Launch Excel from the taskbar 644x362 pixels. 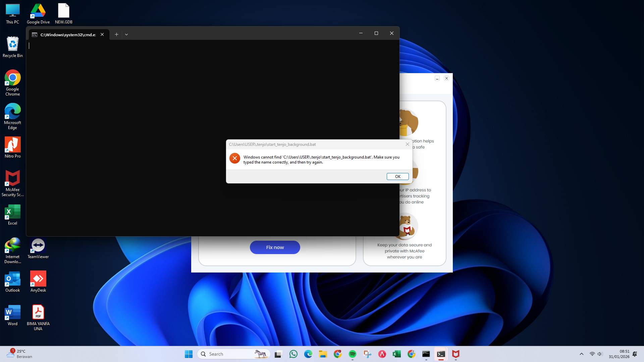[x=397, y=354]
